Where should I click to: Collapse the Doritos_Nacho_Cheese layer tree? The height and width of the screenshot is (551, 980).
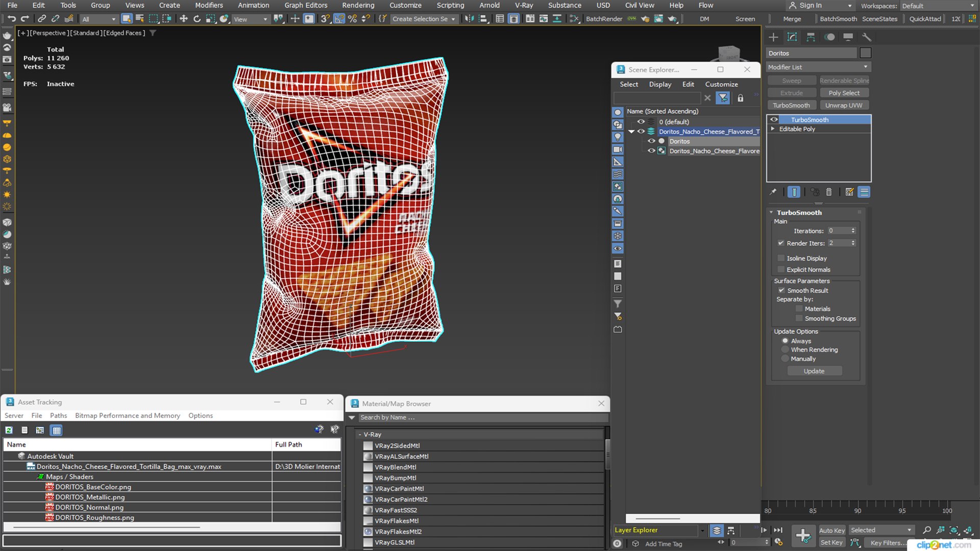click(631, 132)
